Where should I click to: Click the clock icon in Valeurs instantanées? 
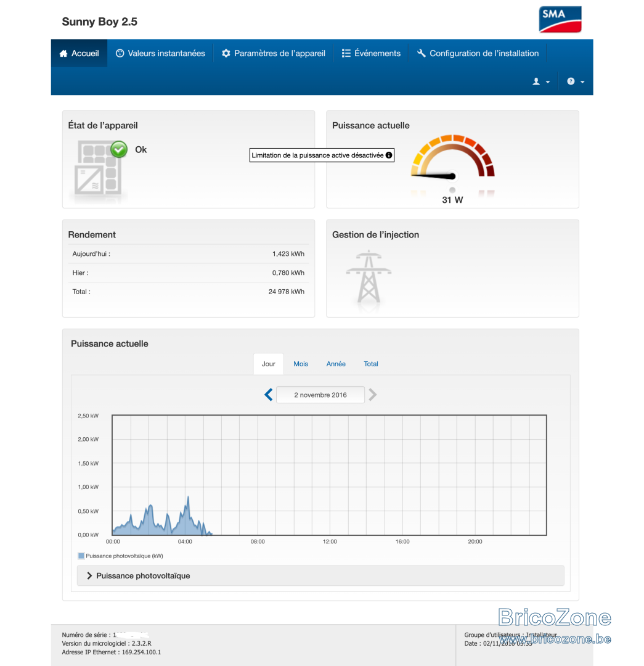tap(120, 53)
